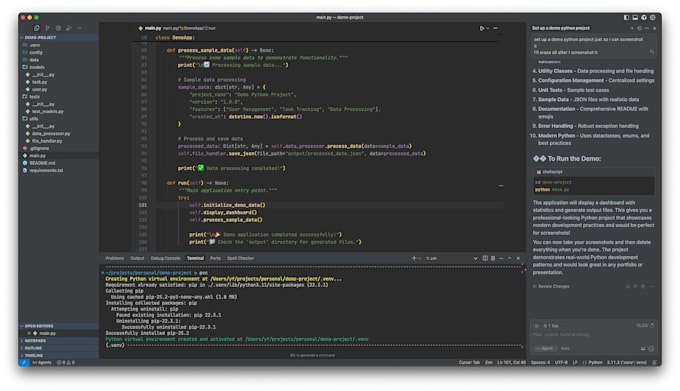The image size is (680, 391).
Task: Open task.py in the models folder
Action: pyautogui.click(x=59, y=82)
